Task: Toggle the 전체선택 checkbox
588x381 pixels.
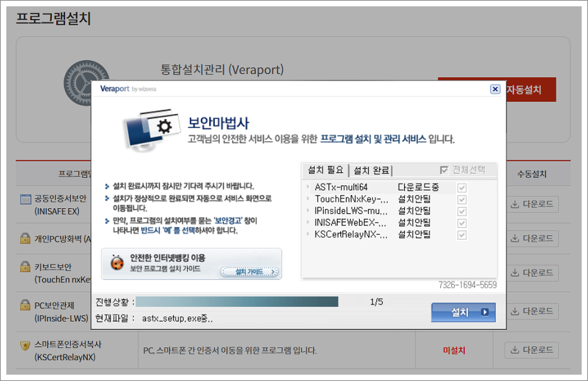Action: click(444, 170)
